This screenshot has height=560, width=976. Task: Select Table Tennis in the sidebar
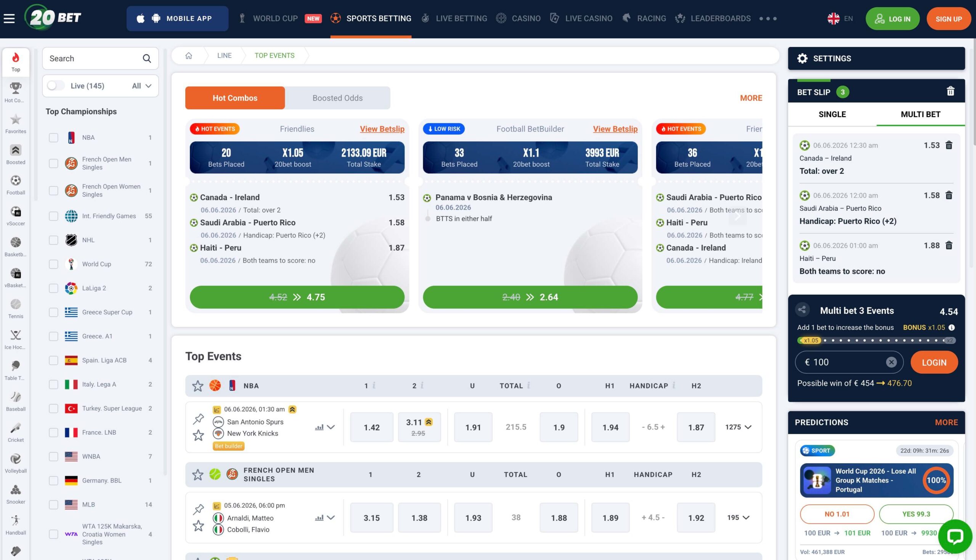point(16,371)
